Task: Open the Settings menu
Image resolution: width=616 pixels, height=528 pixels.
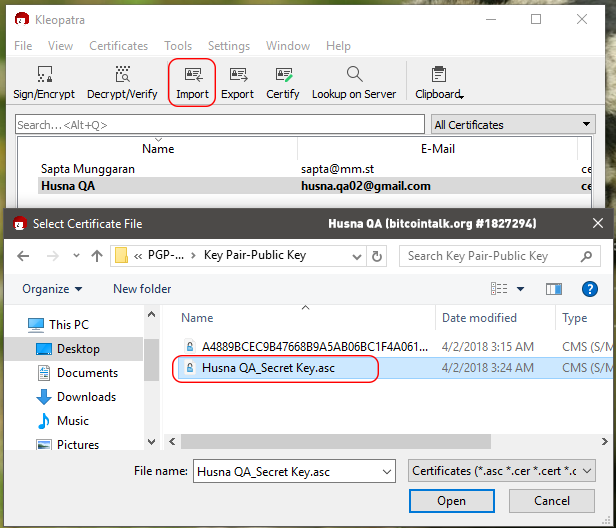Action: 229,46
